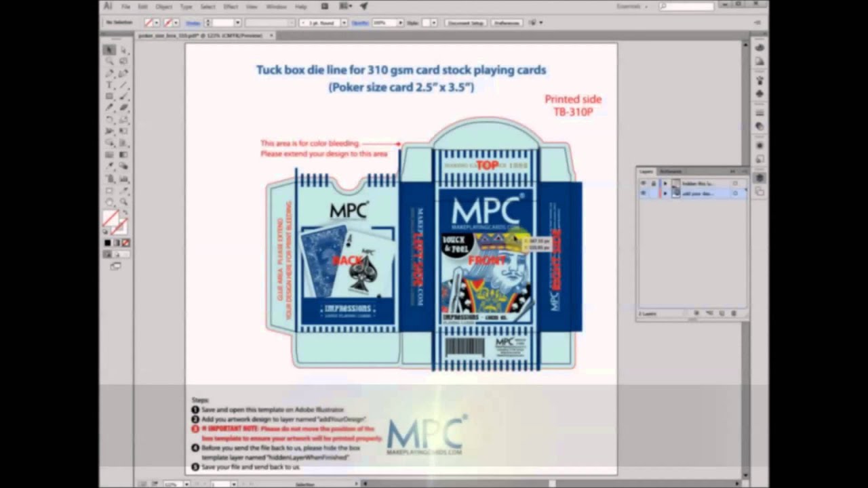Pick the Lasso tool
The height and width of the screenshot is (488, 868).
pyautogui.click(x=123, y=62)
